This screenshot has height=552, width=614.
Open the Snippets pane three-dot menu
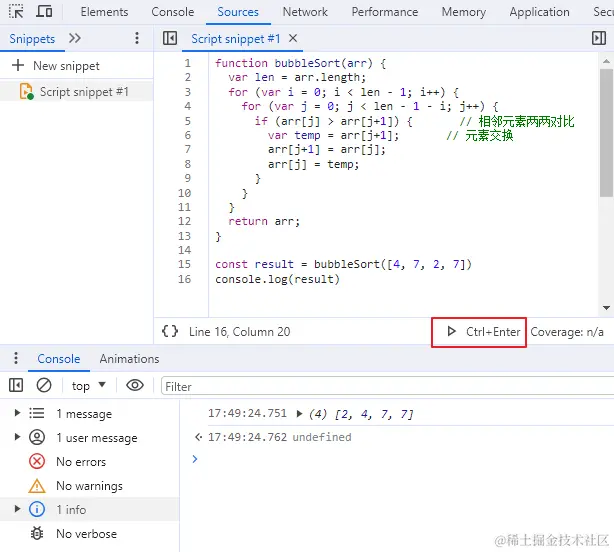(x=137, y=38)
